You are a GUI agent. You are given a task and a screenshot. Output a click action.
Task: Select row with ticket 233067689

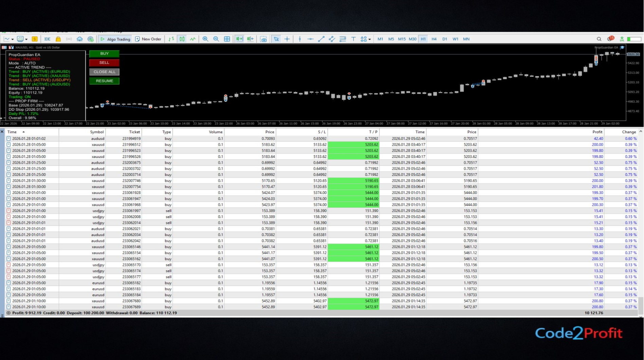tap(322, 307)
